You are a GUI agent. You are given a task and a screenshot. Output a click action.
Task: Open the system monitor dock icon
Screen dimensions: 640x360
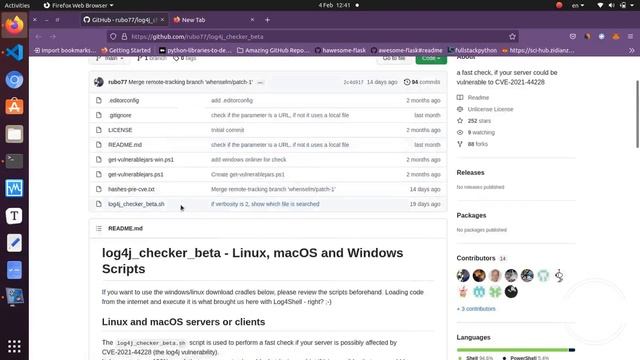14,188
